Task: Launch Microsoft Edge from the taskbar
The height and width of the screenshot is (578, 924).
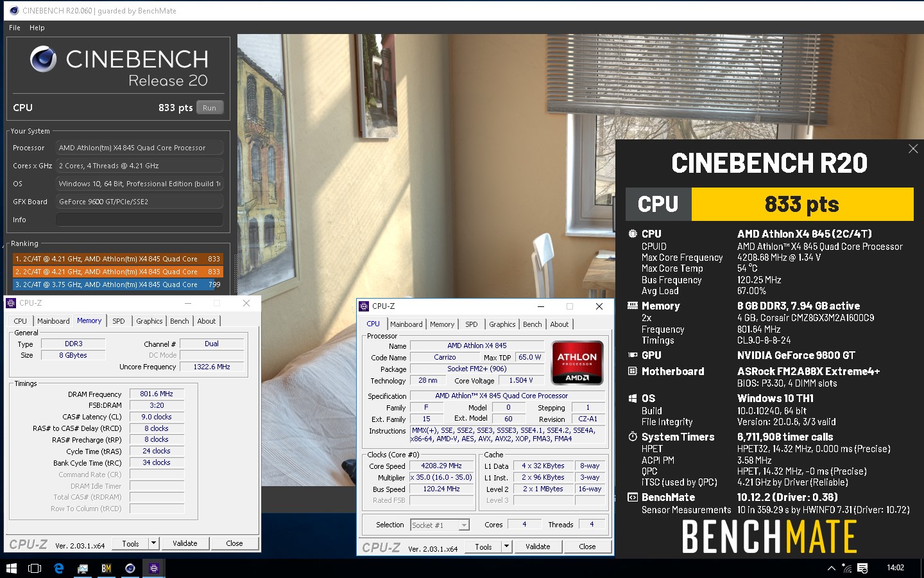Action: 58,568
